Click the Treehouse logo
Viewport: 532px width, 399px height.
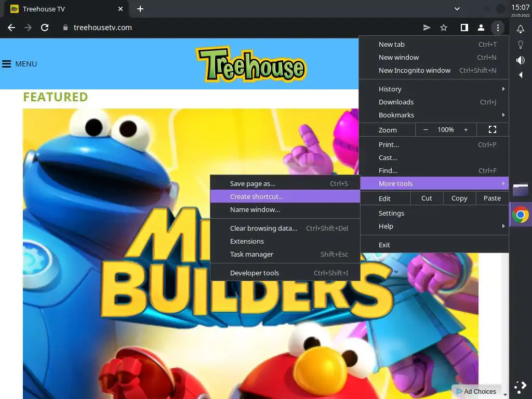point(251,64)
